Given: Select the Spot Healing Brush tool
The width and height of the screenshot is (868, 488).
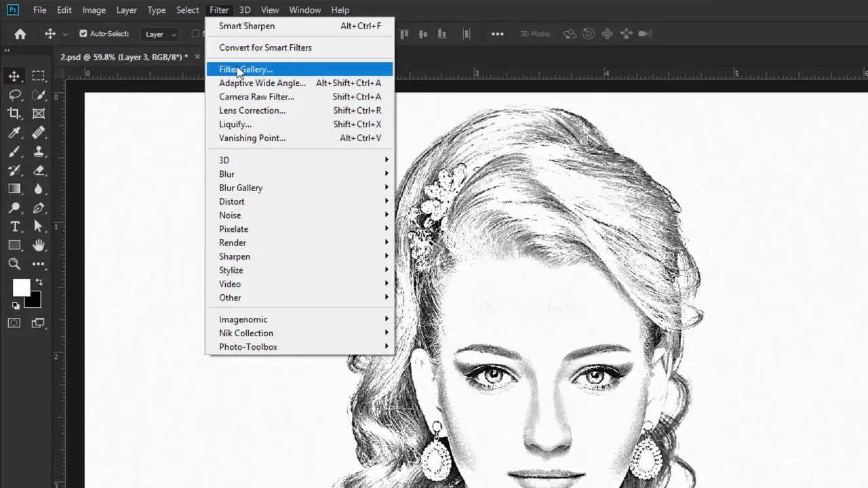Looking at the screenshot, I should (39, 133).
